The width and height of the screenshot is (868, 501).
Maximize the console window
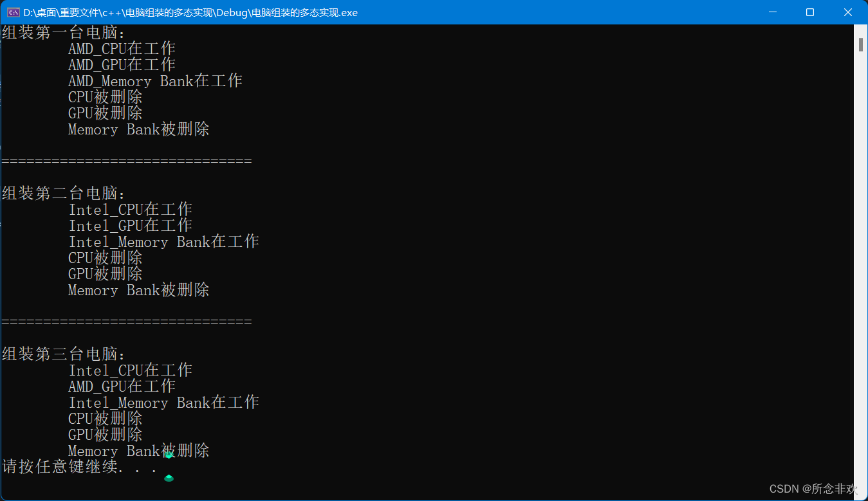(x=810, y=12)
